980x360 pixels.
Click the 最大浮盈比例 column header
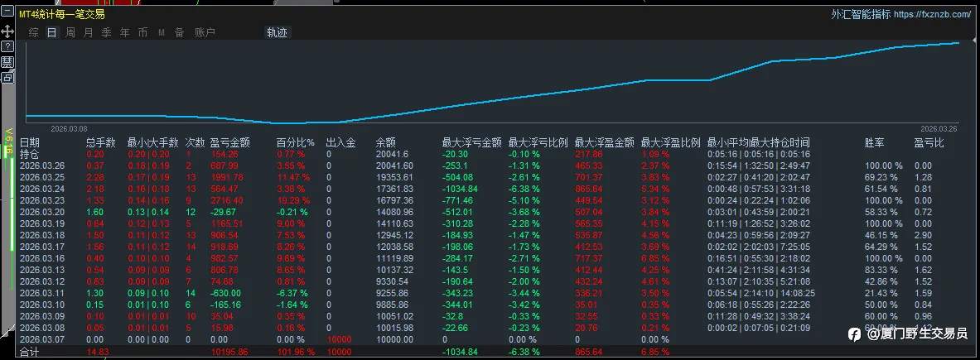point(671,143)
